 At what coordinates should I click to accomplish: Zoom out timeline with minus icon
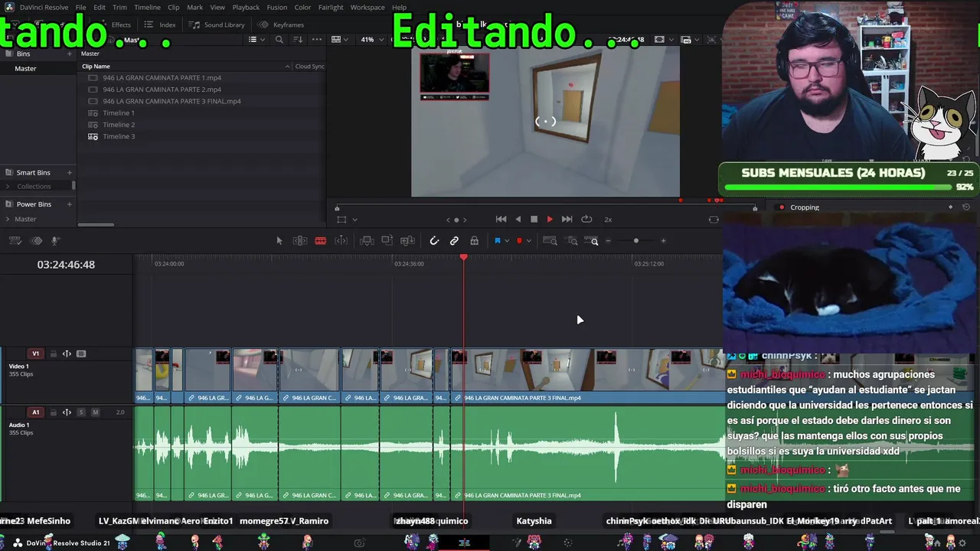click(609, 241)
